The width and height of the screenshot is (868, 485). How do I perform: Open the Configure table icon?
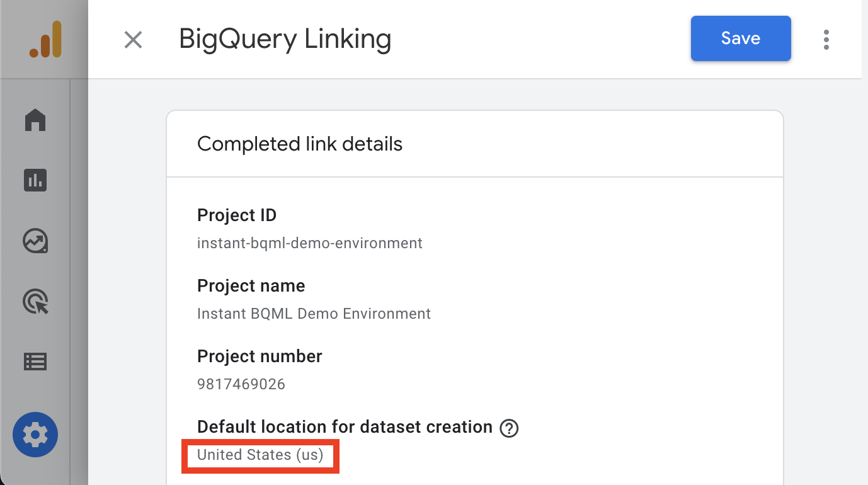coord(35,362)
